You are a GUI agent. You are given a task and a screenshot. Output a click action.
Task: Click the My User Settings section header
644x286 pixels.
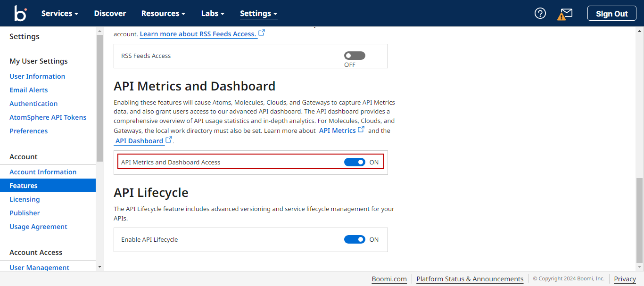point(39,61)
